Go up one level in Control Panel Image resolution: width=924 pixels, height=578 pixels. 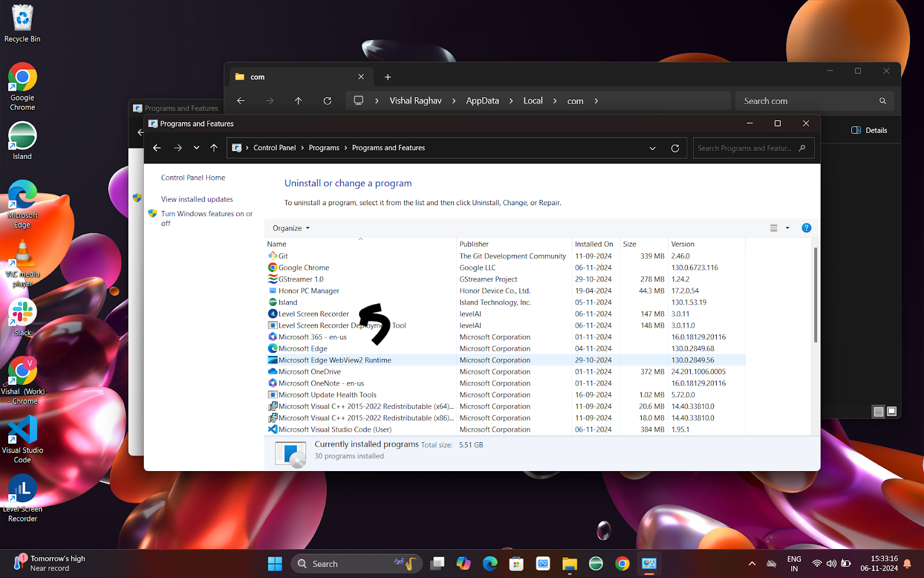click(214, 148)
